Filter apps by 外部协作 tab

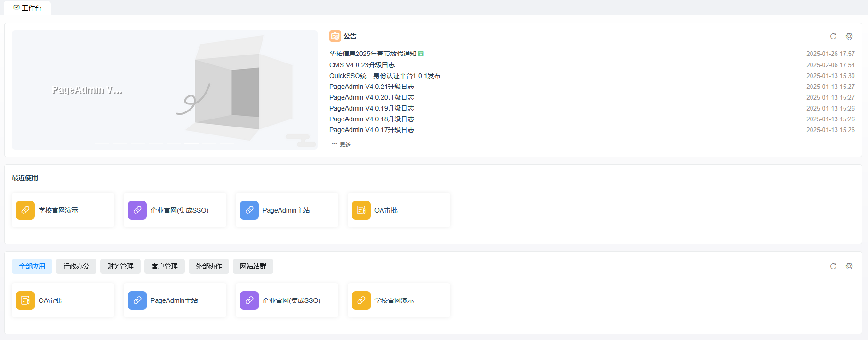(x=209, y=266)
